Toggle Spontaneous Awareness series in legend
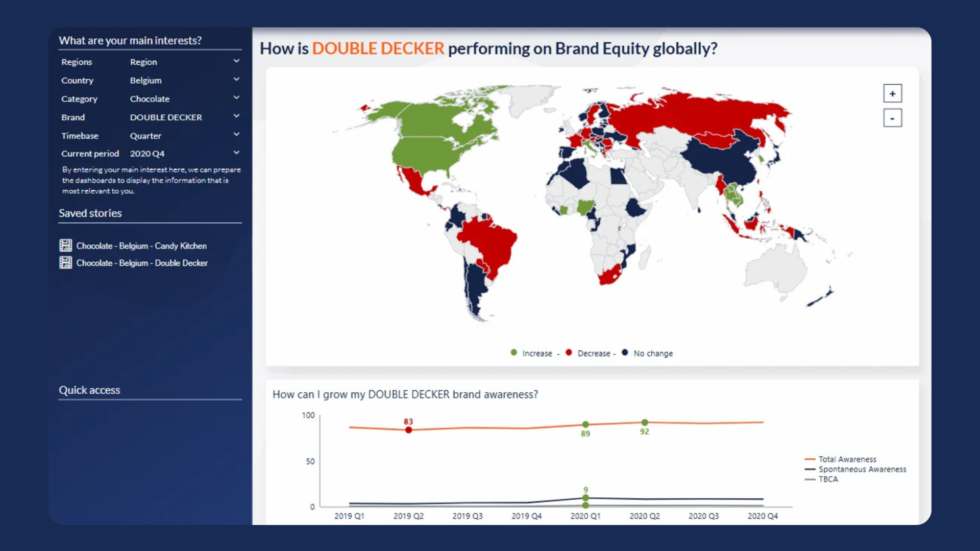This screenshot has width=980, height=551. tap(855, 469)
